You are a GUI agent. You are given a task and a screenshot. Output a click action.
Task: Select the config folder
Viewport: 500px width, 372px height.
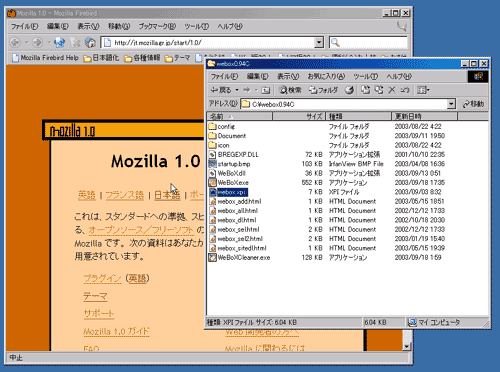(222, 127)
